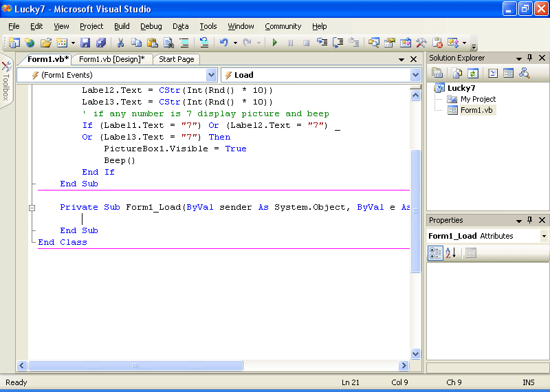Click the Undo arrow icon
The width and height of the screenshot is (550, 392).
tap(223, 43)
